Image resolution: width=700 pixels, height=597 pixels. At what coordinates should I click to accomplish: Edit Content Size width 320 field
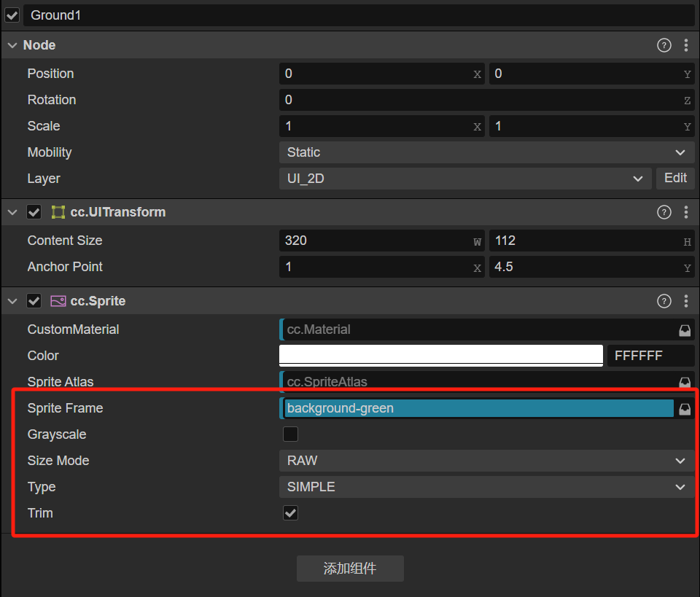381,241
